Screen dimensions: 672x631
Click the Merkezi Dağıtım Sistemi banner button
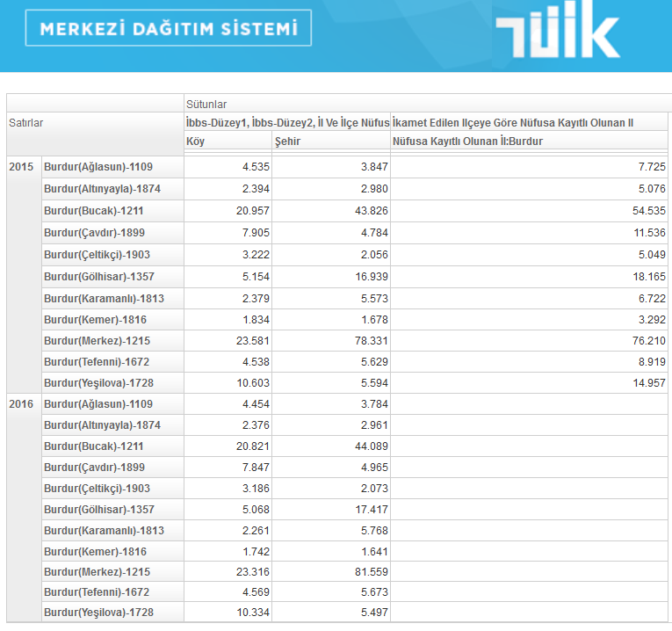pos(168,28)
